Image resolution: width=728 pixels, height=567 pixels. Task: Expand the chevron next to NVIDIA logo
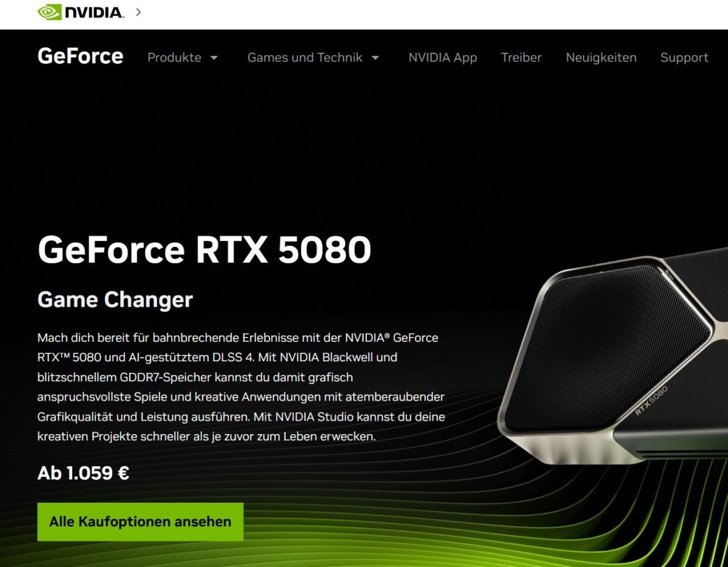[x=138, y=12]
